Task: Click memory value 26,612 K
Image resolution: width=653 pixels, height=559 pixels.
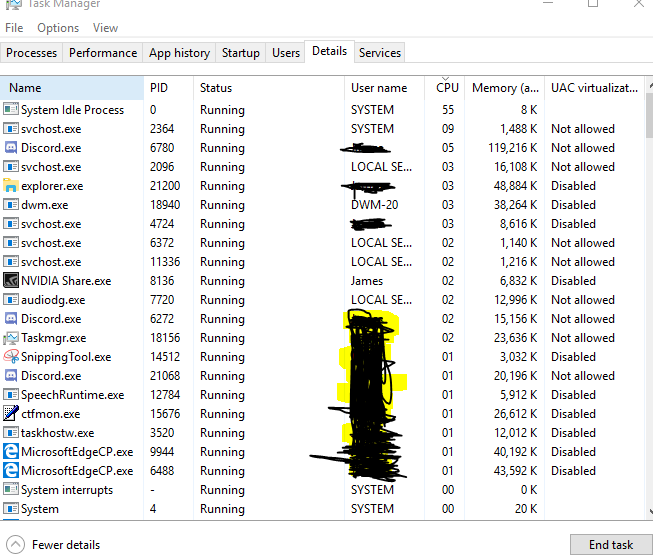Action: point(516,414)
